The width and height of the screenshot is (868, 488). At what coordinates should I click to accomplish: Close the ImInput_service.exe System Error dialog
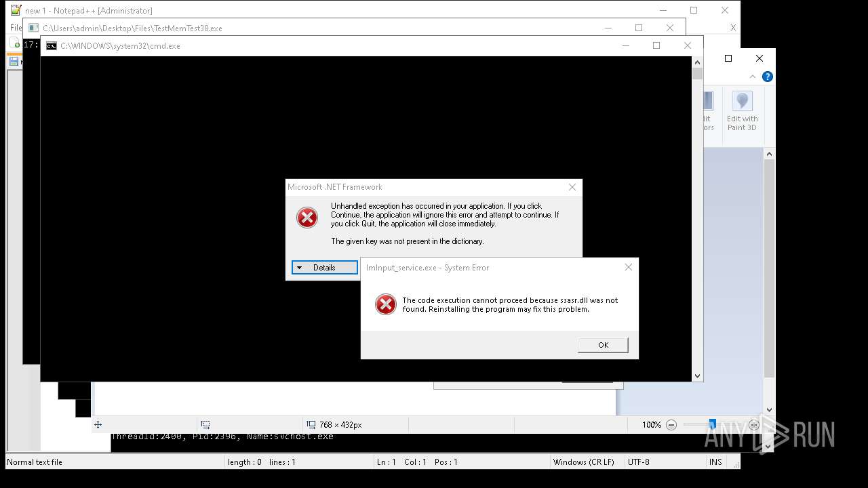628,267
